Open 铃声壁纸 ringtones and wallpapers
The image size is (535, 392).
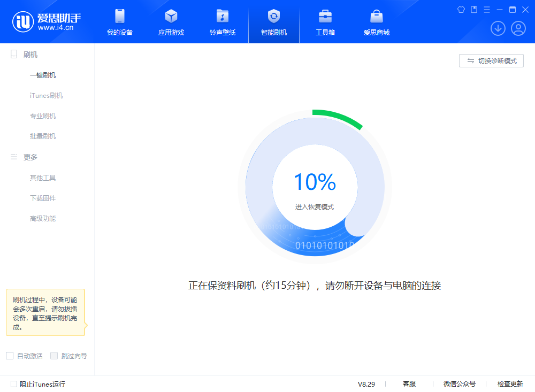[223, 21]
